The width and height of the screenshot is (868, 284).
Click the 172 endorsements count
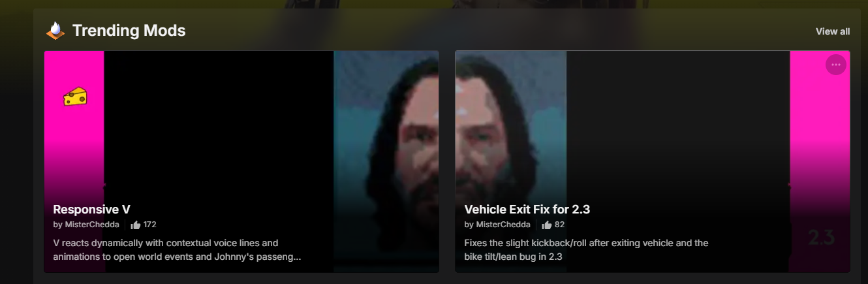tap(150, 225)
